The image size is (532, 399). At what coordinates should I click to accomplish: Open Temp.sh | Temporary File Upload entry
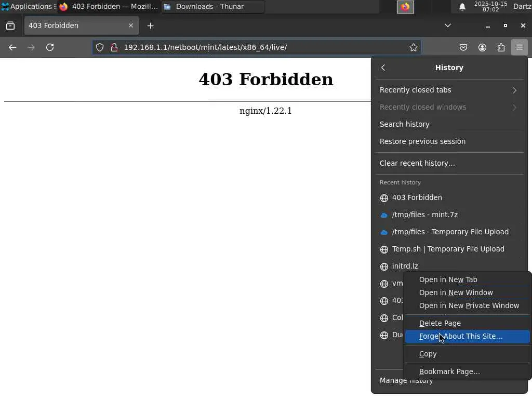[449, 249]
